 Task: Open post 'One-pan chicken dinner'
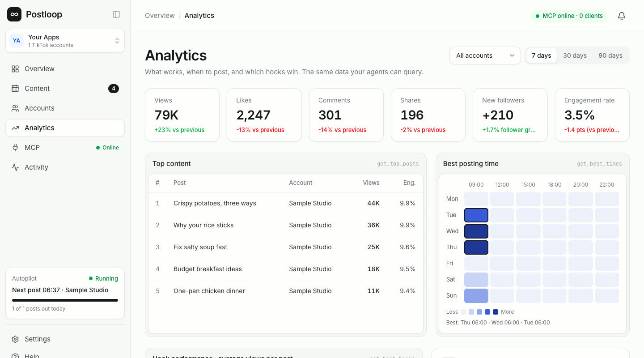pyautogui.click(x=209, y=291)
